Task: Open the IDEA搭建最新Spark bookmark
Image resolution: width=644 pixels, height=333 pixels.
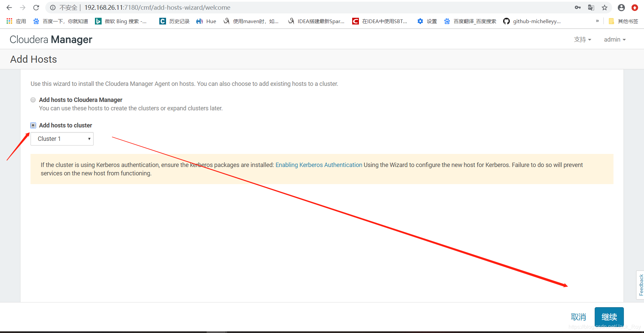Action: click(316, 21)
